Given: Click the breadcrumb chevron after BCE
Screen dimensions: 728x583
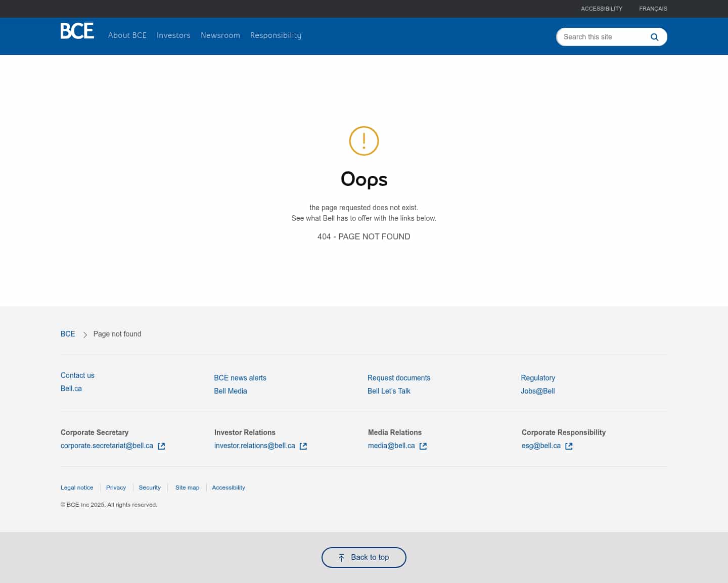Looking at the screenshot, I should 85,334.
